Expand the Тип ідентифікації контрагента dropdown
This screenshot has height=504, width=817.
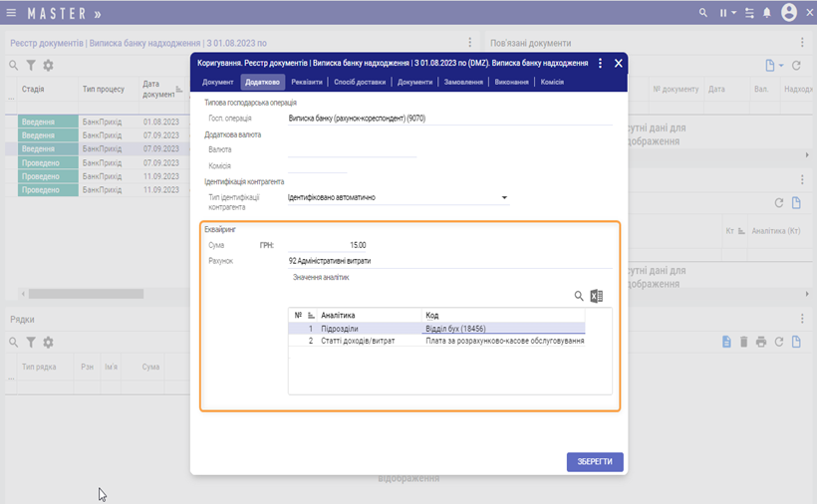pyautogui.click(x=504, y=198)
